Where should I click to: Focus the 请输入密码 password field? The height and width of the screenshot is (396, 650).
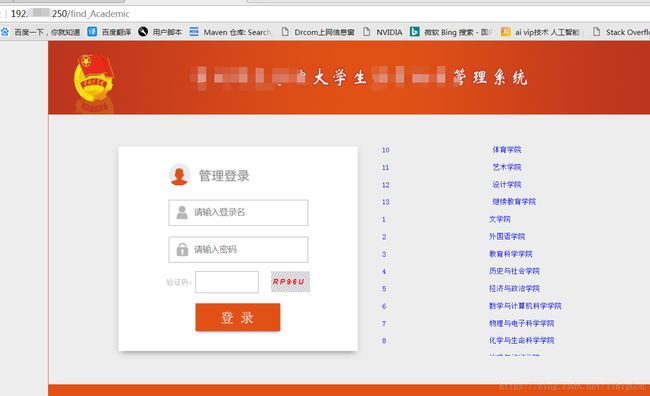tap(238, 250)
